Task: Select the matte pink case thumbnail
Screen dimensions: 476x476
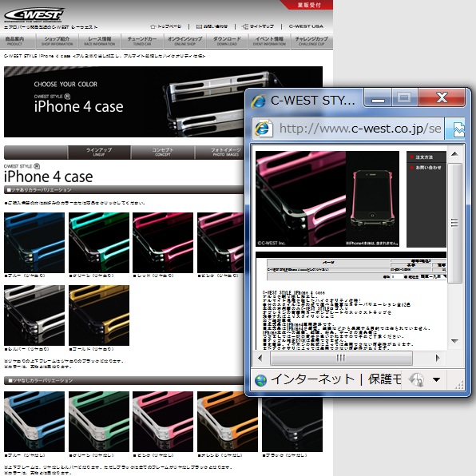Action: coord(163,422)
